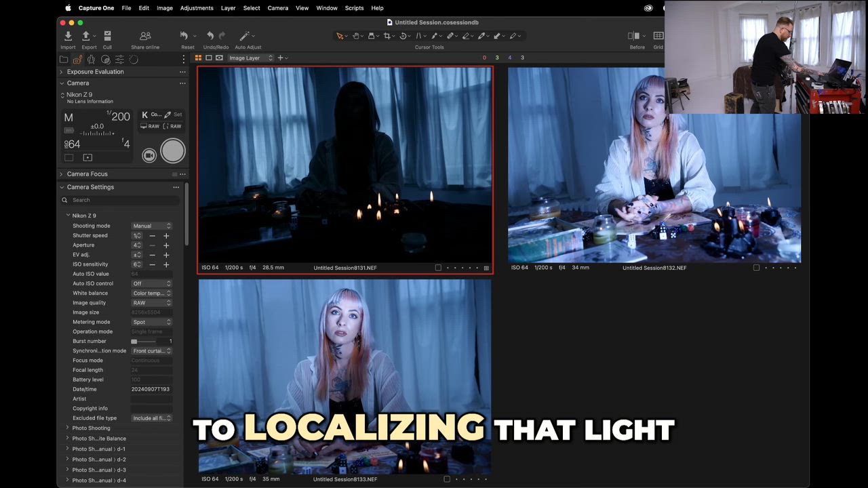Tick the selection checkbox under Untitled Session8131.NEF
Screen dimensions: 868x488
click(438, 268)
